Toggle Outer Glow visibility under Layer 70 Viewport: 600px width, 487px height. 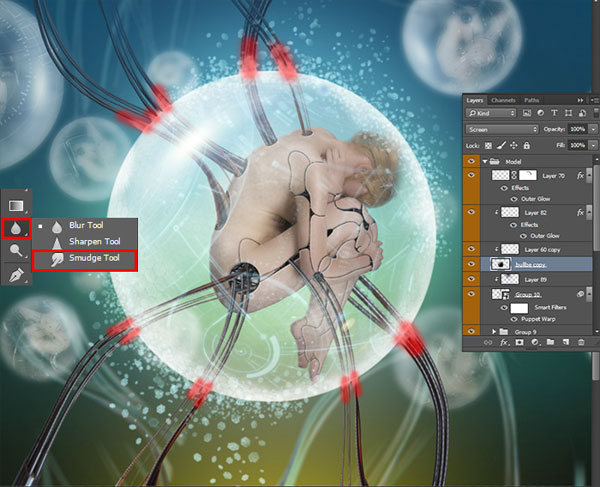514,199
